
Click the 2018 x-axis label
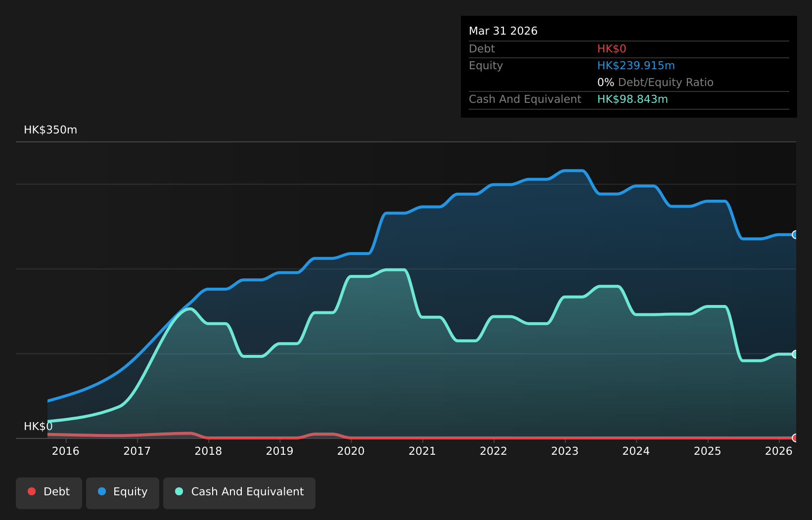click(x=208, y=451)
